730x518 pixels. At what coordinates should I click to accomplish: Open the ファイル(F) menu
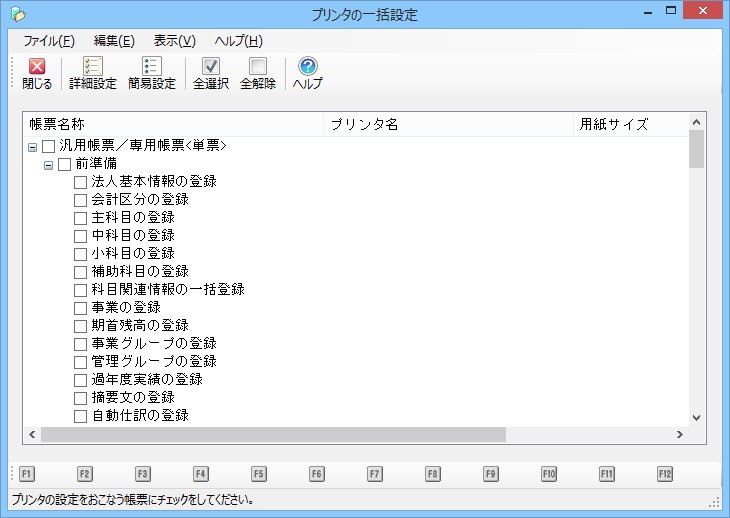coord(48,41)
